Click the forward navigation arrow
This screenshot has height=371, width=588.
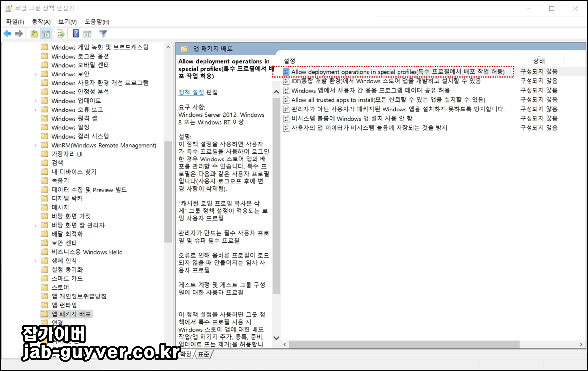(x=19, y=33)
